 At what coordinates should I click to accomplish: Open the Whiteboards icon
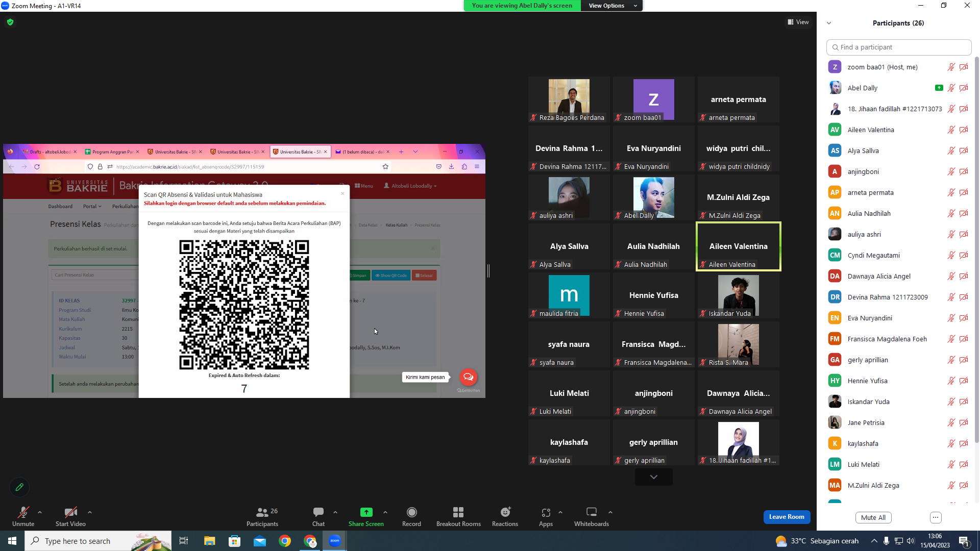[592, 512]
